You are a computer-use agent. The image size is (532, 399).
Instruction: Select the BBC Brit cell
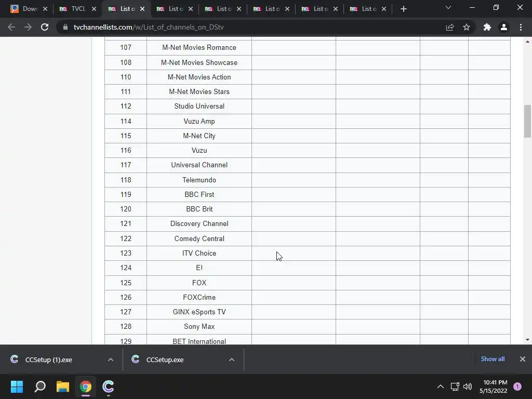pos(199,209)
